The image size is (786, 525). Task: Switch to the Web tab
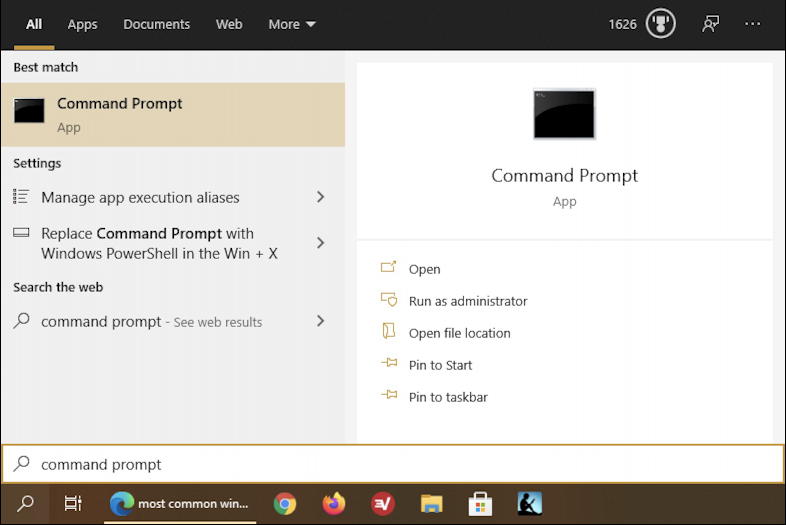pyautogui.click(x=229, y=24)
